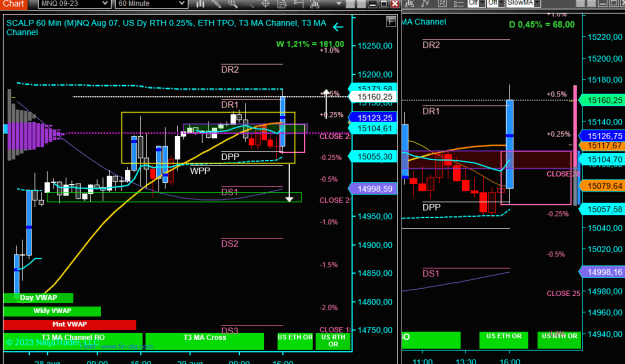
Task: Toggle the T3 MA Cross button
Action: tap(204, 341)
